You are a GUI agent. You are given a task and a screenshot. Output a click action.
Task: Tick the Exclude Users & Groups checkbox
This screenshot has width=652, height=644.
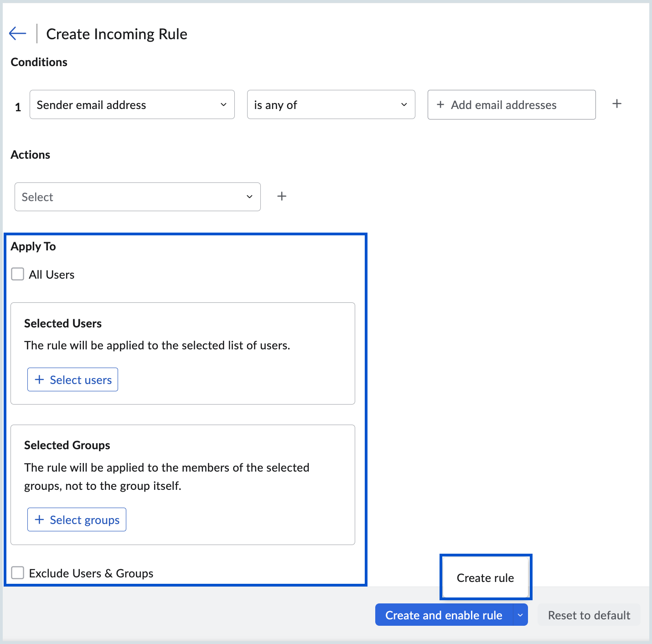18,573
